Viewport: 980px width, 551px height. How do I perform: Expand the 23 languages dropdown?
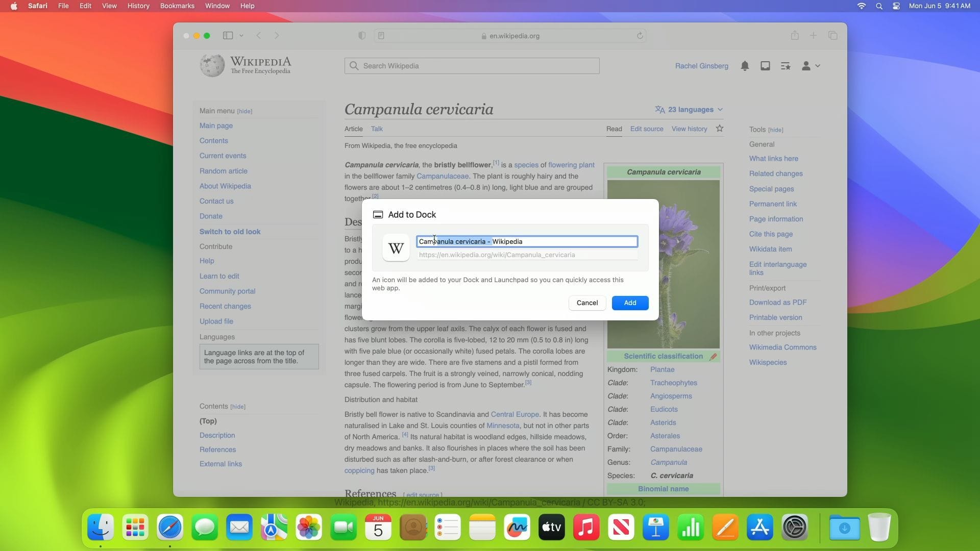pos(689,109)
